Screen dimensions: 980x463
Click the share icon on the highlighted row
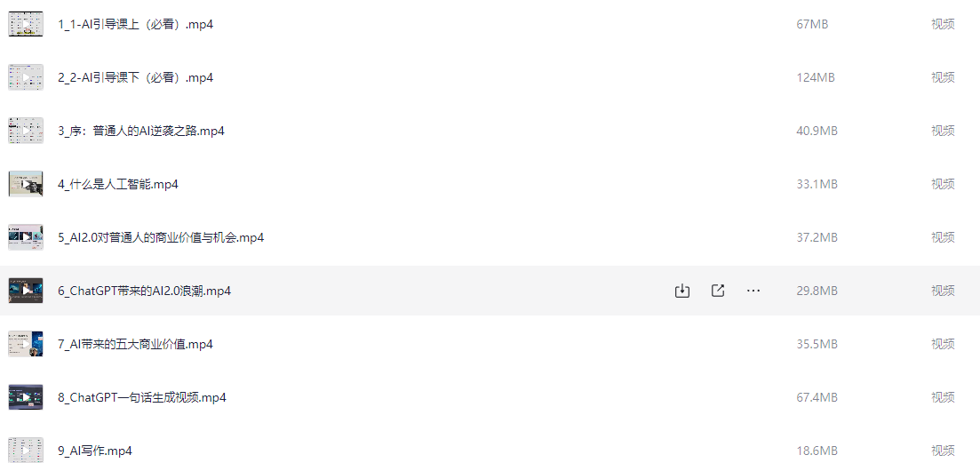tap(718, 291)
